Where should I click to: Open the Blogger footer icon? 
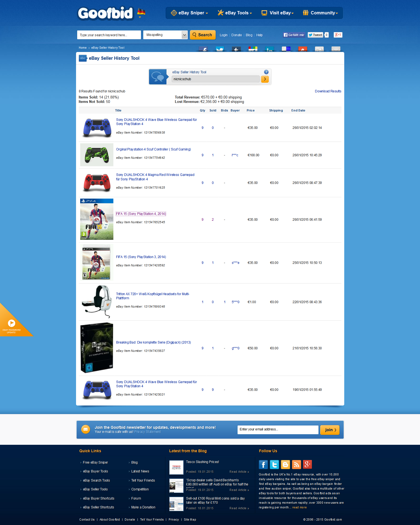click(285, 464)
